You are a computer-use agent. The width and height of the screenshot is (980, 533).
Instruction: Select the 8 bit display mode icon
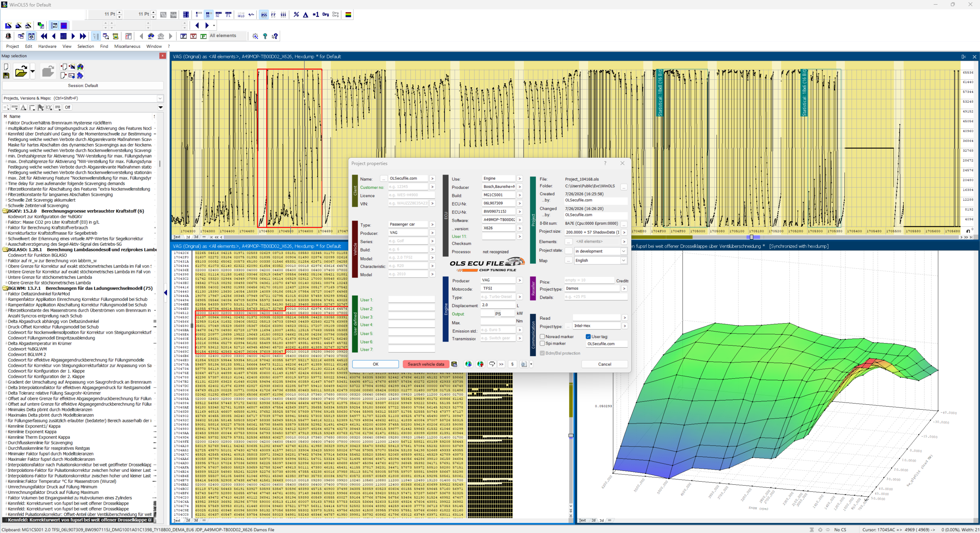(x=198, y=15)
